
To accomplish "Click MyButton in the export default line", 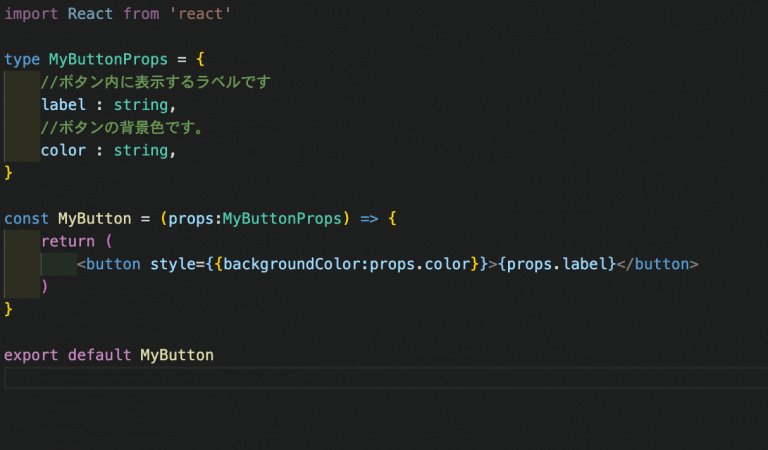I will (x=176, y=355).
